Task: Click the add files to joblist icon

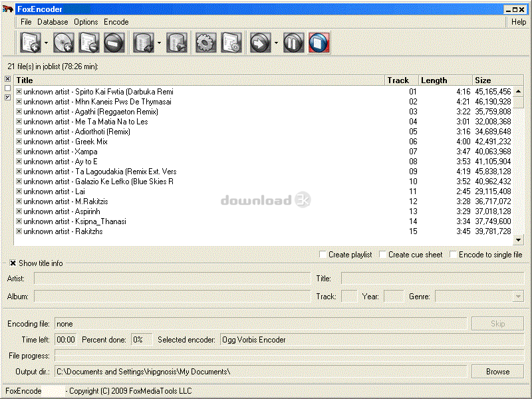Action: click(x=30, y=43)
